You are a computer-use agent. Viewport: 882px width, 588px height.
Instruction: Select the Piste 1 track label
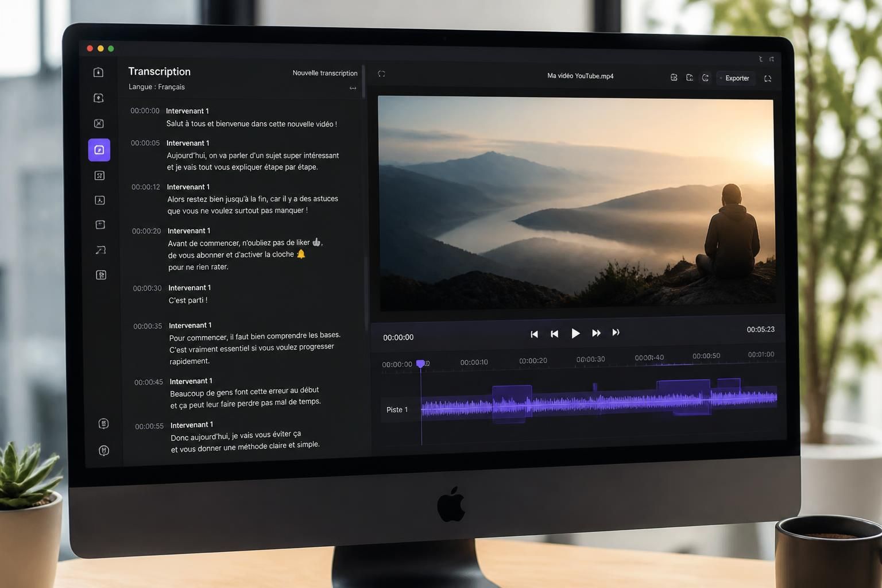tap(397, 409)
